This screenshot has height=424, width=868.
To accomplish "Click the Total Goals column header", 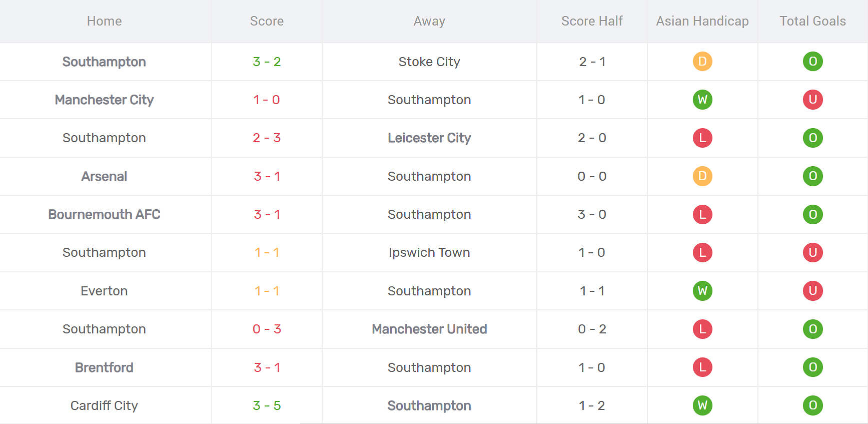I will [812, 21].
